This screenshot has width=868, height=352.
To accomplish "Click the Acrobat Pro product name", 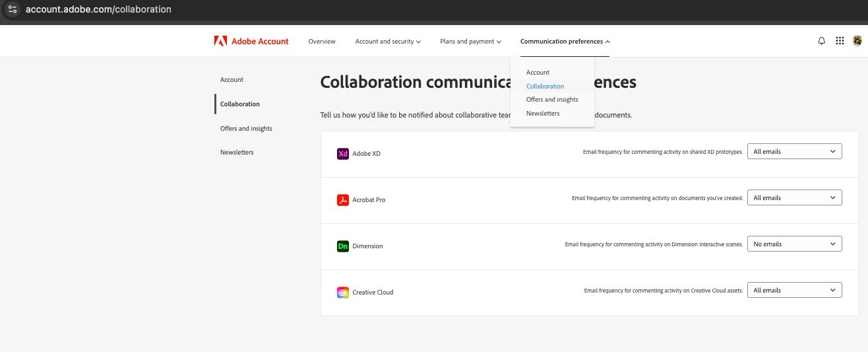I will [369, 200].
